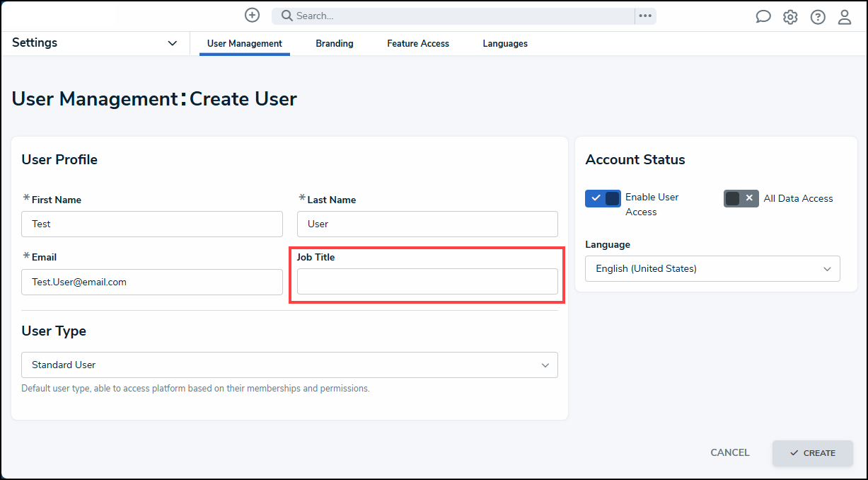The image size is (868, 480).
Task: Click the User Management: Create User heading
Action: (154, 98)
